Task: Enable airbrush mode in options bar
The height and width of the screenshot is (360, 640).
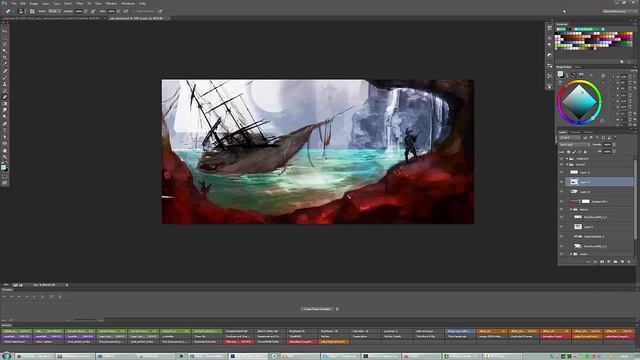Action: 125,11
